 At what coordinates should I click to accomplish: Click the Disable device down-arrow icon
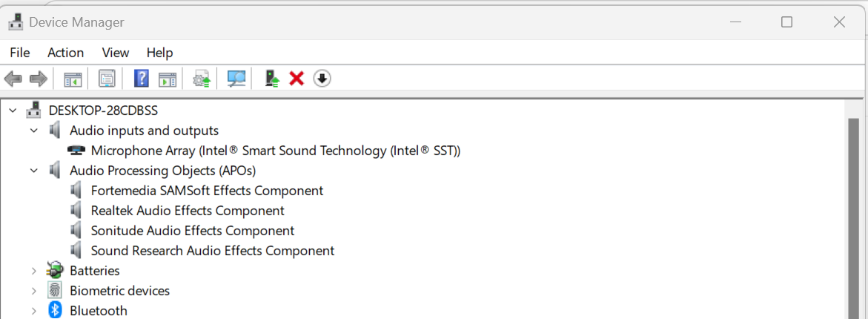click(x=322, y=78)
